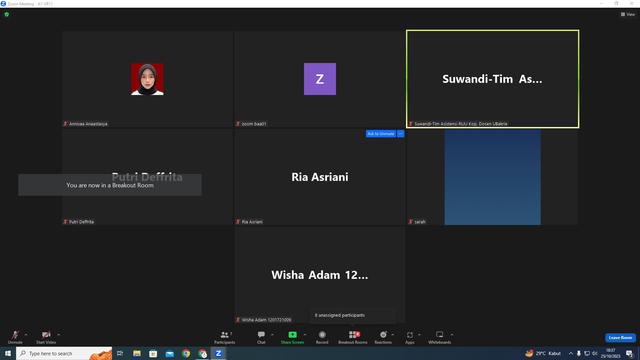This screenshot has height=360, width=640.
Task: Open Google Chrome from taskbar
Action: tap(186, 353)
